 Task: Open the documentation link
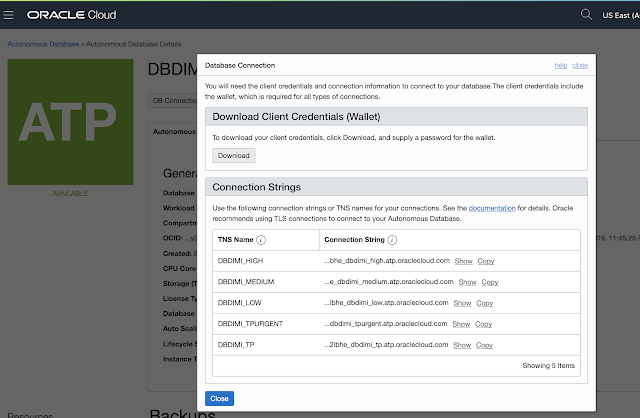pyautogui.click(x=492, y=208)
